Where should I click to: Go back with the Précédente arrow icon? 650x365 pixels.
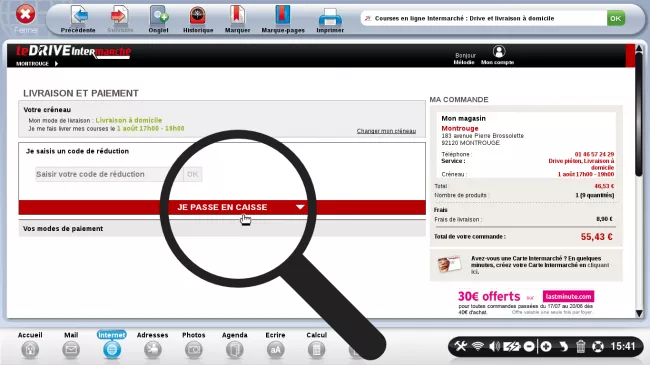tap(79, 15)
